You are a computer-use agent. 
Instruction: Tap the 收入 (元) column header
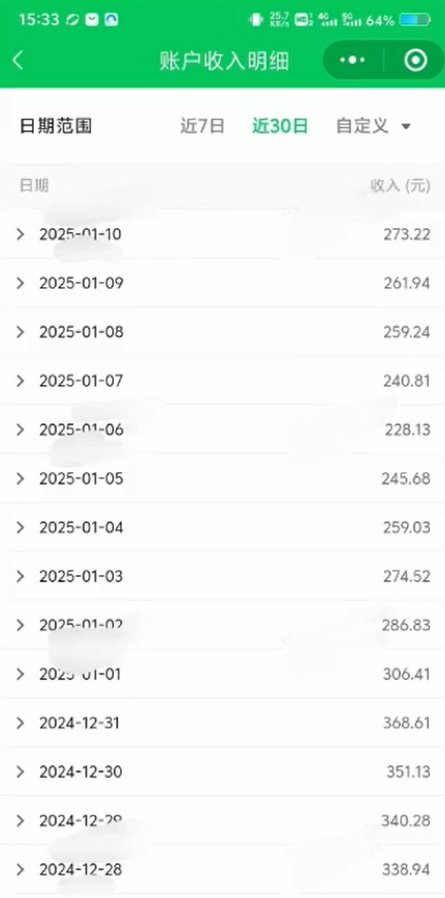click(x=400, y=186)
